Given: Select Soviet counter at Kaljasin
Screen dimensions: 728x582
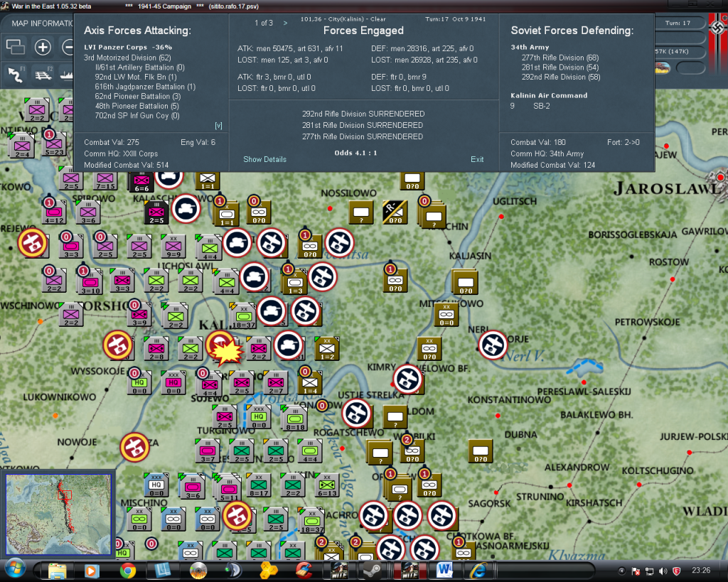Looking at the screenshot, I should [x=465, y=283].
